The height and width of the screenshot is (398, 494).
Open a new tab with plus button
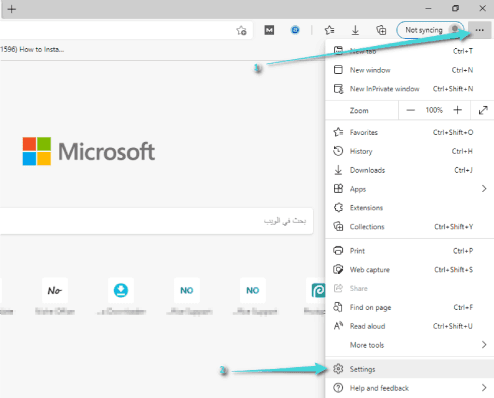click(x=12, y=9)
